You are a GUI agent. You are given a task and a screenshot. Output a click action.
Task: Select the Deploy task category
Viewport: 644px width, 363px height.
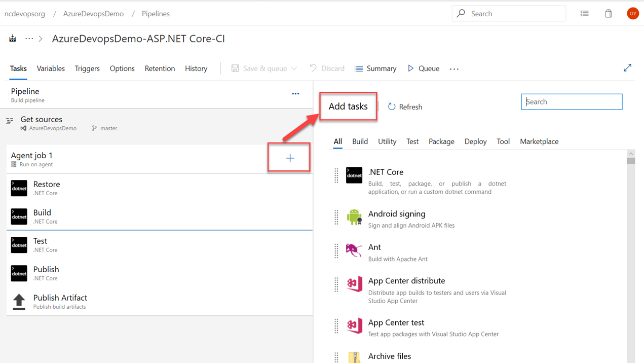[475, 141]
